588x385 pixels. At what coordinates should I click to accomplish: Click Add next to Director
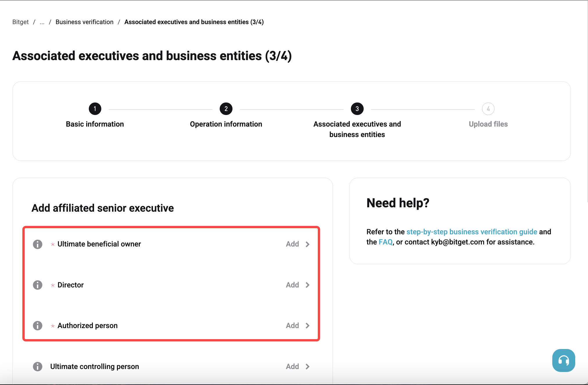(292, 285)
